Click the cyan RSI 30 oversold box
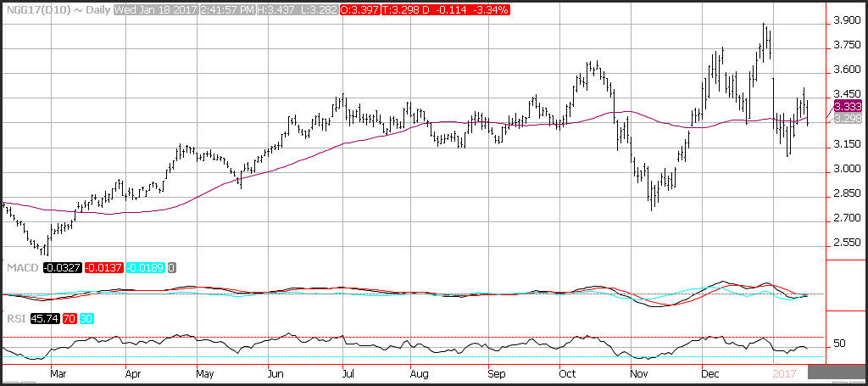This screenshot has width=868, height=386. tap(87, 320)
